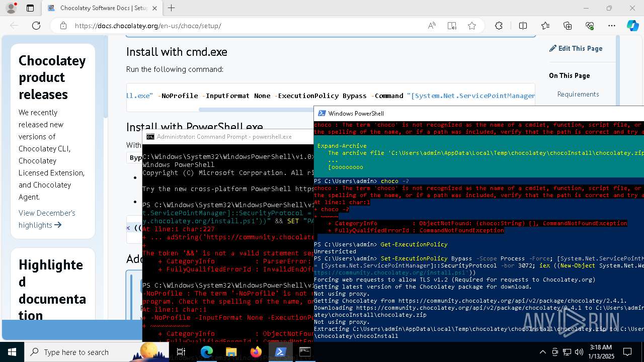
Task: Switch to PowerShell taskbar button
Action: tap(280, 352)
